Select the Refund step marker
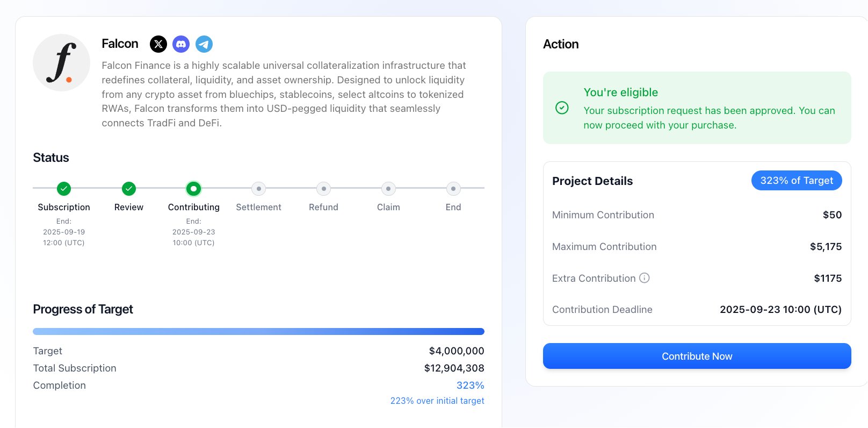Screen dimensions: 868x428 [x=323, y=189]
